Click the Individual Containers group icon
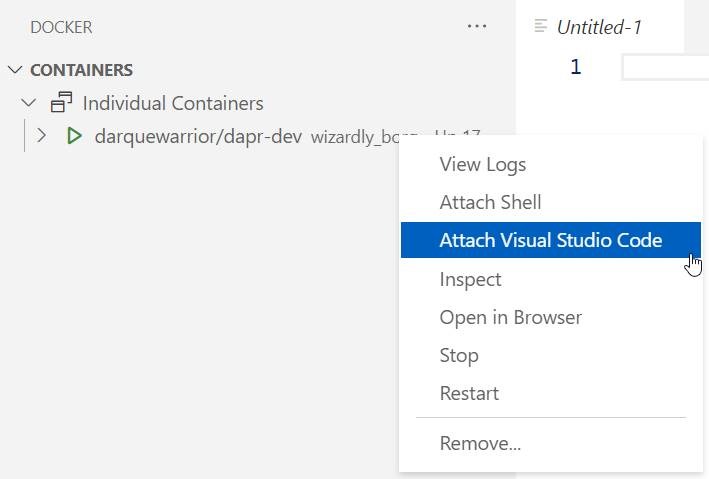This screenshot has height=479, width=709. coord(61,102)
